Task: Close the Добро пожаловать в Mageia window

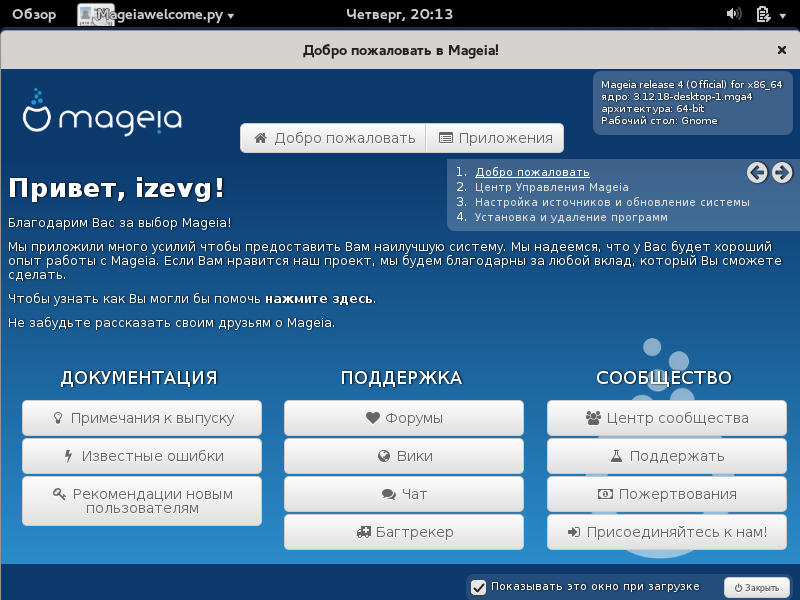Action: click(x=781, y=50)
